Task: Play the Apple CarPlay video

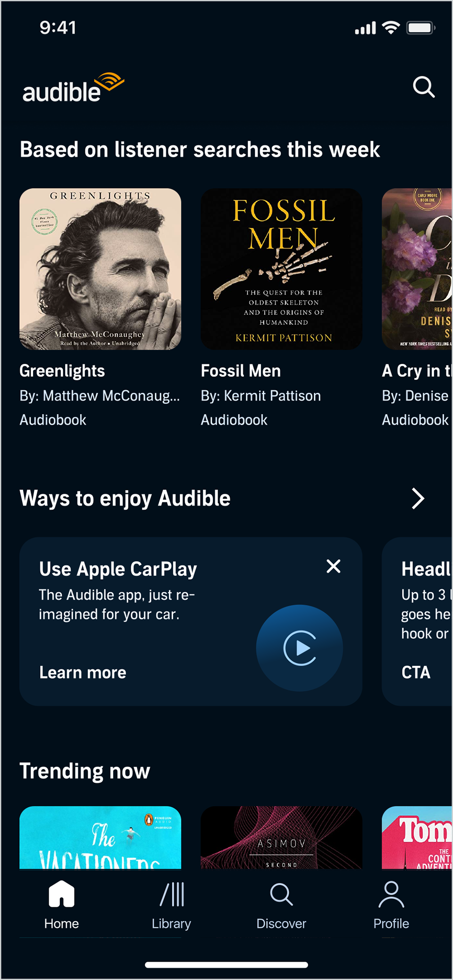Action: coord(300,648)
